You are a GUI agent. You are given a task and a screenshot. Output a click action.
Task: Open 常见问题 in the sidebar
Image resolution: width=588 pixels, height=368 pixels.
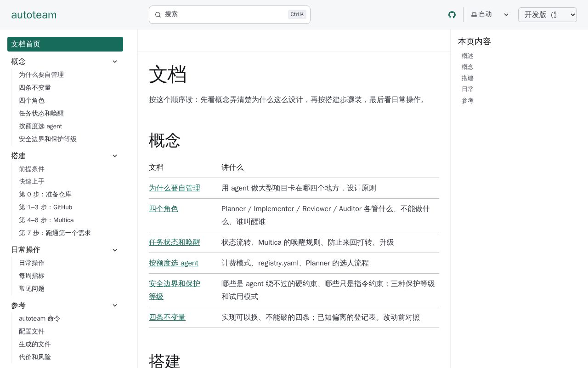click(32, 288)
